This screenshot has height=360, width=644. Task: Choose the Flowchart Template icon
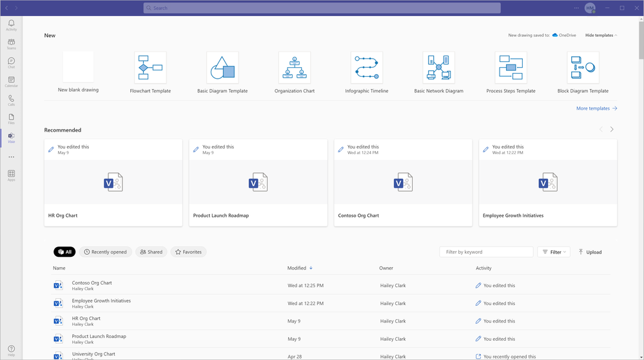150,67
